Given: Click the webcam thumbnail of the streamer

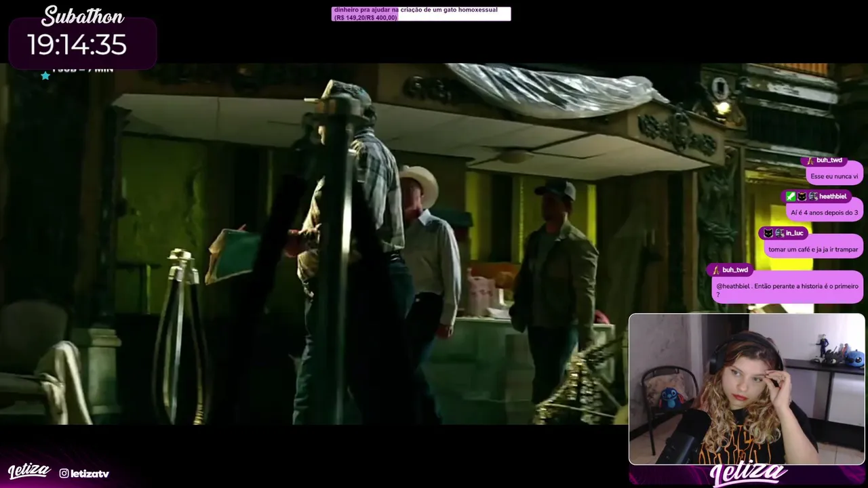Looking at the screenshot, I should 747,389.
